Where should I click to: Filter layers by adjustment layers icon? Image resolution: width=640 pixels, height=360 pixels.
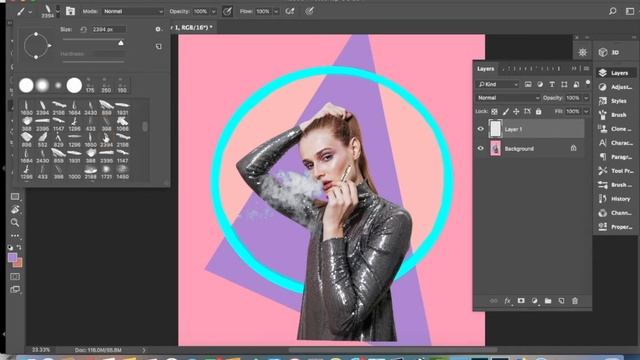(x=540, y=84)
